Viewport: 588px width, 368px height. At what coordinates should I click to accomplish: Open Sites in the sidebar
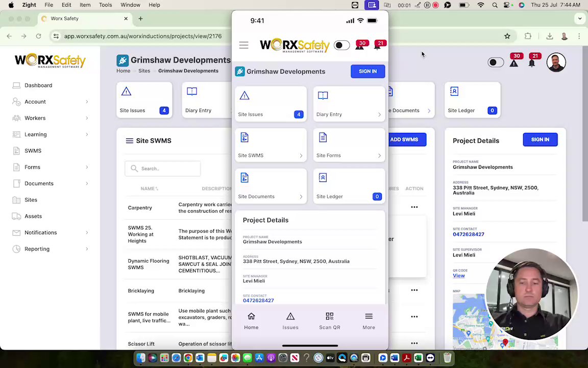[x=31, y=200]
